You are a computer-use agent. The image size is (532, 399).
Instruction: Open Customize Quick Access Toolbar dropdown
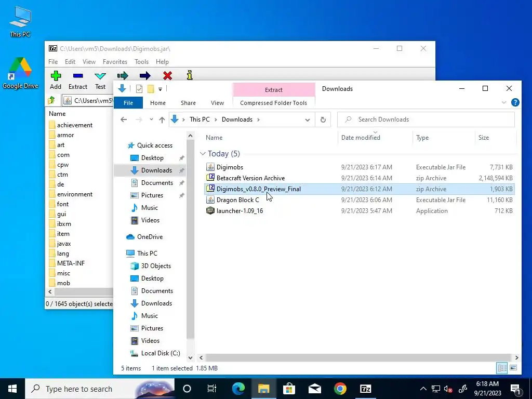pyautogui.click(x=160, y=89)
